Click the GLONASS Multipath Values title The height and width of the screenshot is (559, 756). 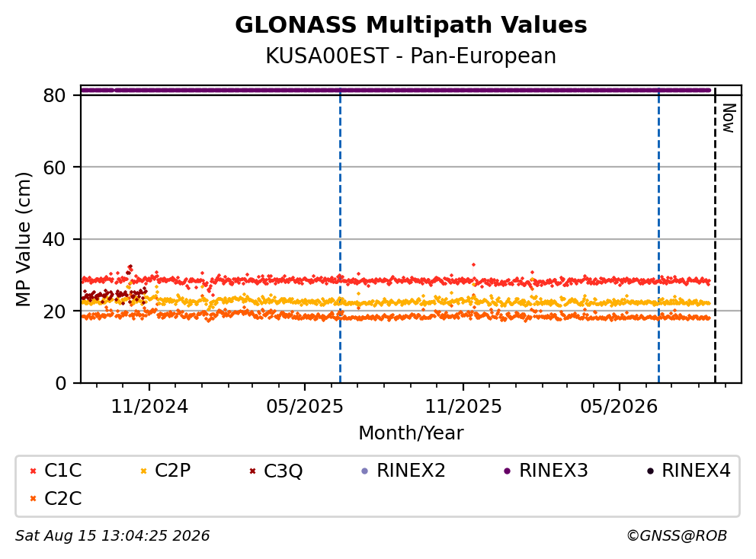pos(411,25)
